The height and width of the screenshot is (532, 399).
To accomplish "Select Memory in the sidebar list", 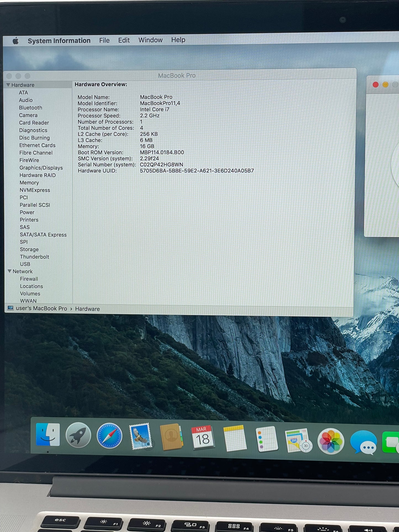I will (29, 182).
